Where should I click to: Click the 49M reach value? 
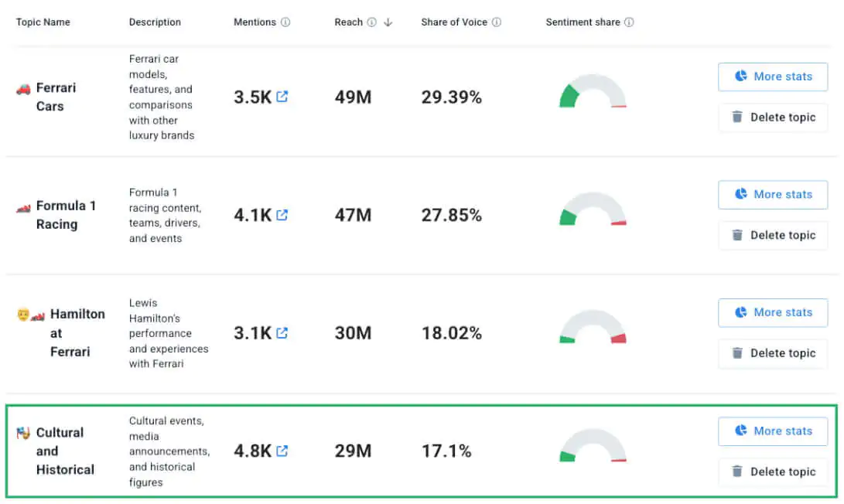[353, 97]
